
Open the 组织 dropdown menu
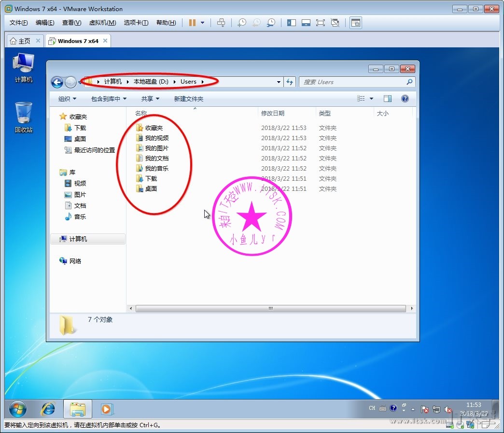click(67, 99)
